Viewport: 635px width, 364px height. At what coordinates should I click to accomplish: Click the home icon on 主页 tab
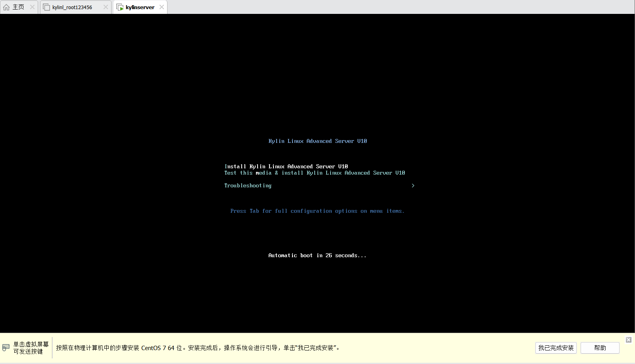pos(6,7)
